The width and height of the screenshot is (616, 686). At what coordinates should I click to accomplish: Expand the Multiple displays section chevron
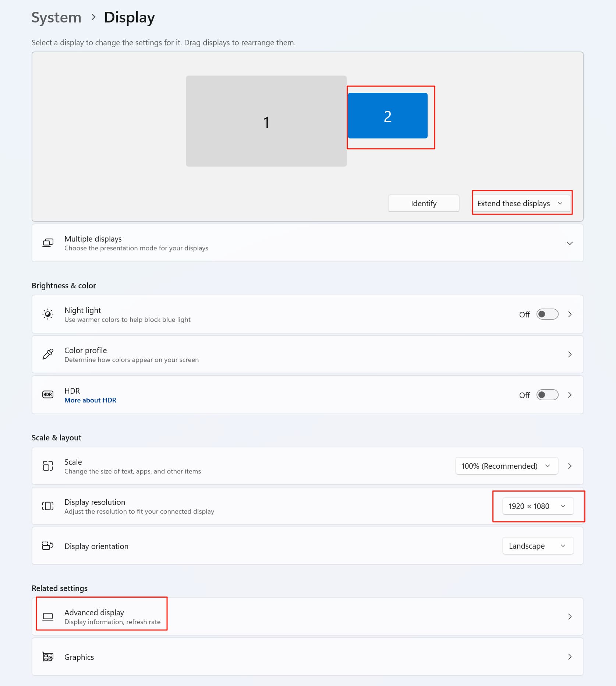[570, 243]
